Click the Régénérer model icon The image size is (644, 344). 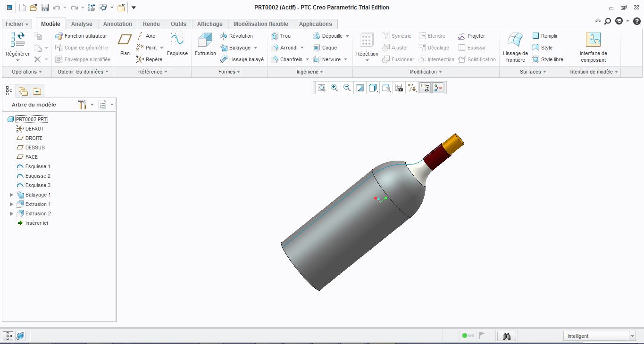coord(17,45)
